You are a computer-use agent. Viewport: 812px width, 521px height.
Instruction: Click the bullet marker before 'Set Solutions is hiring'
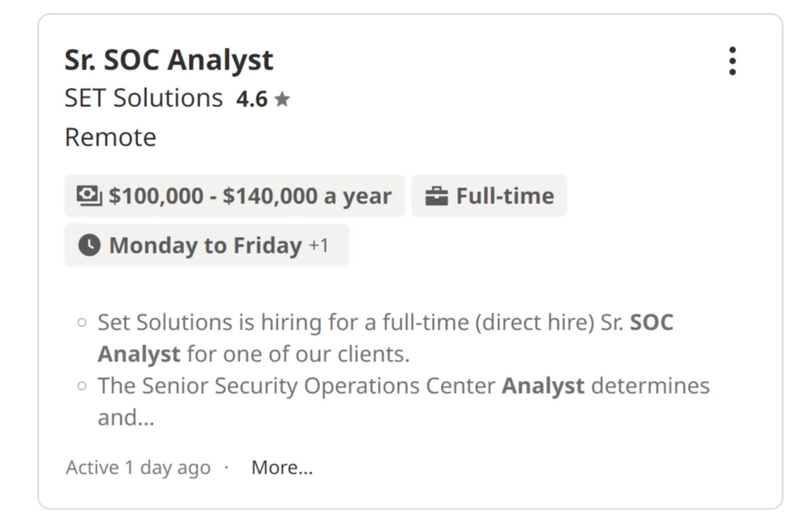click(81, 322)
